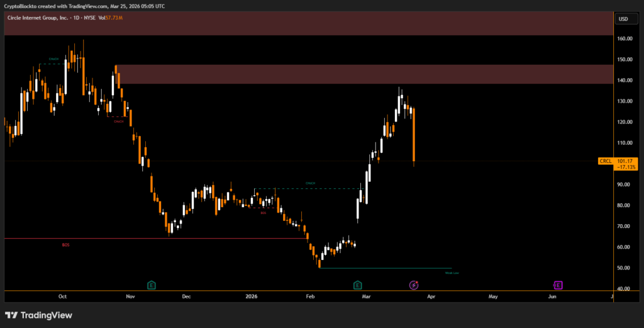Open the USD currency selector
Image resolution: width=644 pixels, height=328 pixels.
tap(623, 19)
